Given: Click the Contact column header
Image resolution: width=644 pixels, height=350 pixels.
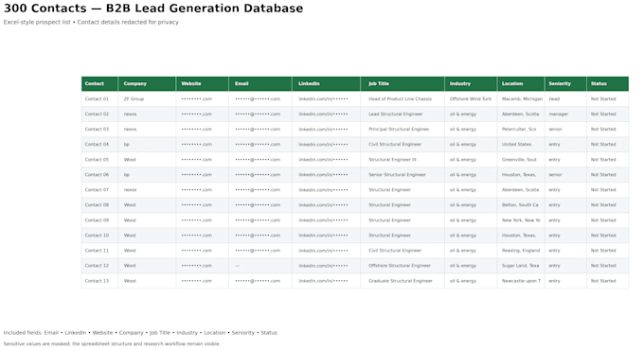Looking at the screenshot, I should tap(99, 83).
